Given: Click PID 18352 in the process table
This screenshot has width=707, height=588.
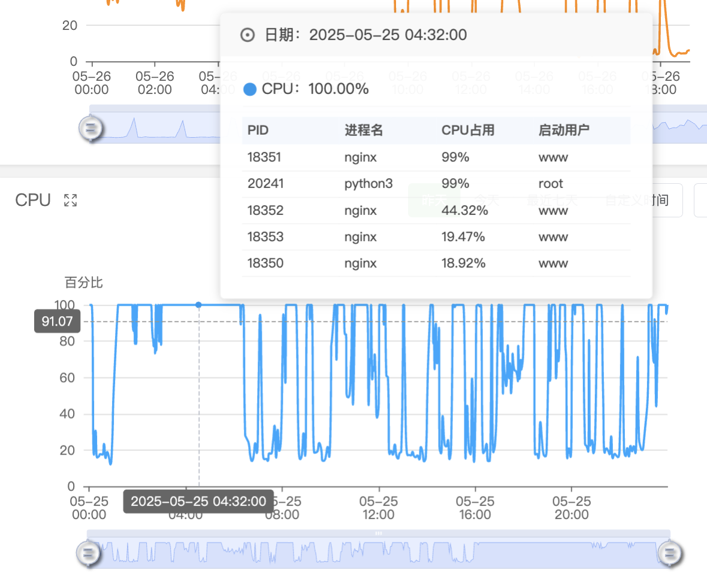Looking at the screenshot, I should click(265, 210).
